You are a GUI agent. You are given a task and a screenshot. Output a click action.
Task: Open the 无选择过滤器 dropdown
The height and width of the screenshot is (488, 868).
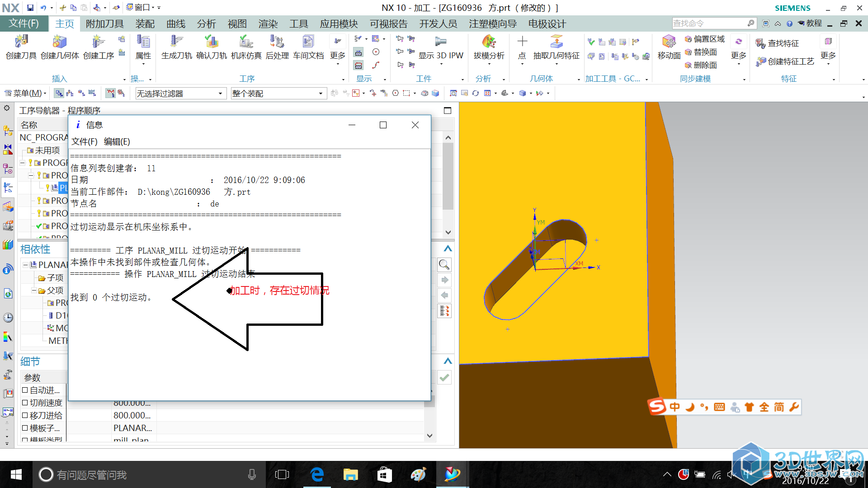(180, 94)
